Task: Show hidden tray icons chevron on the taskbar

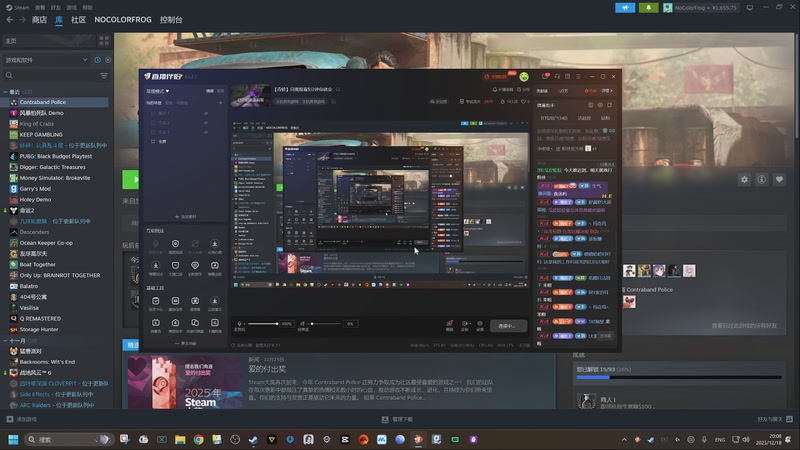Action: pos(624,439)
